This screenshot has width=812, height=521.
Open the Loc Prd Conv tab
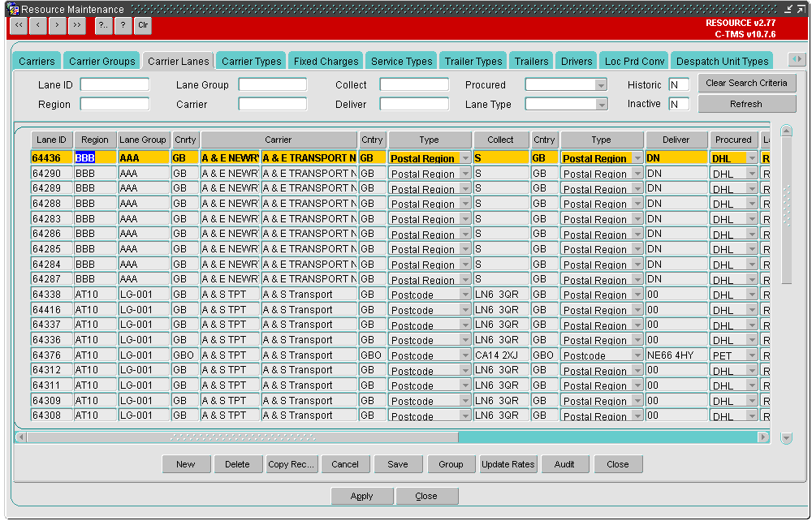point(634,61)
